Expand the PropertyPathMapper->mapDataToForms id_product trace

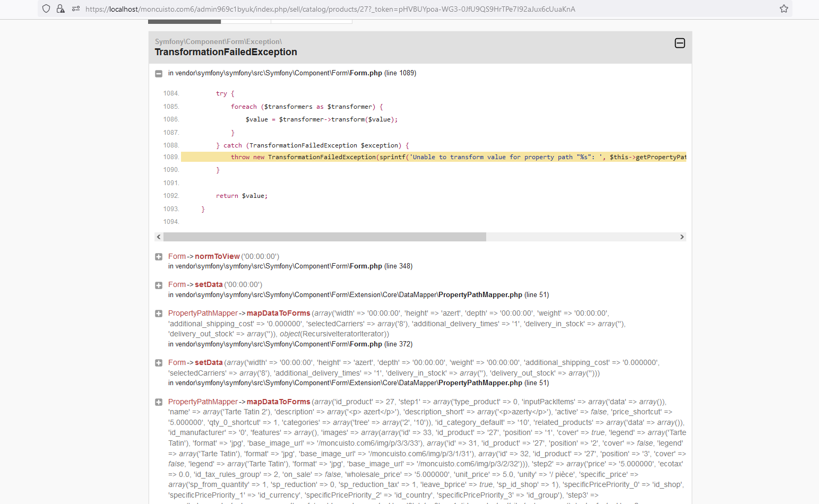click(158, 402)
